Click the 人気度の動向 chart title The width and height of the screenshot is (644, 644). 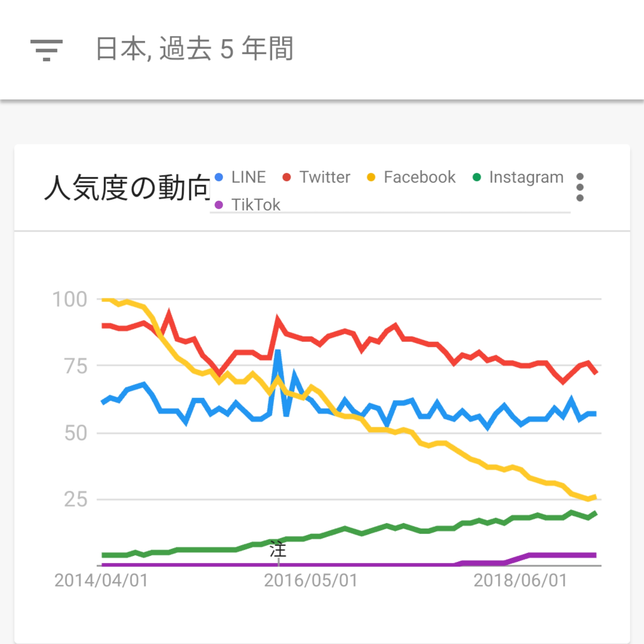pos(127,187)
